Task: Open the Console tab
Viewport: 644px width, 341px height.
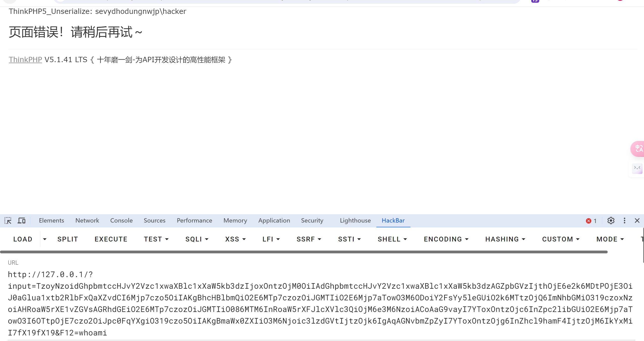Action: [x=121, y=221]
